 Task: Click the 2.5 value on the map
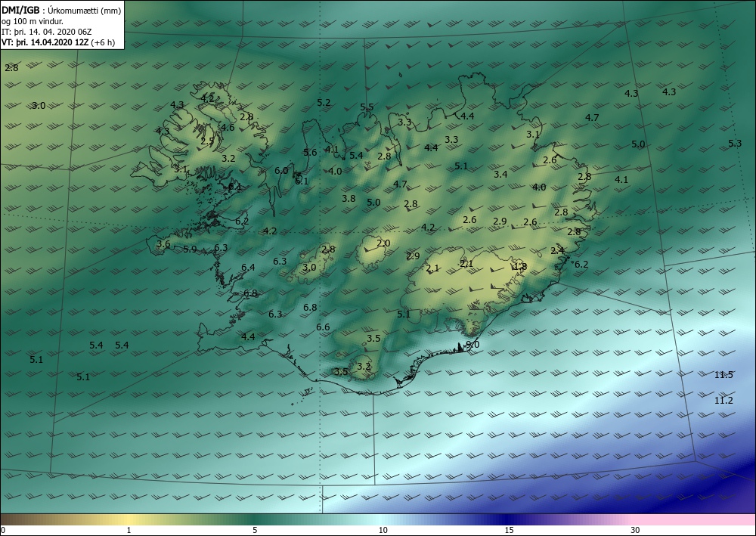(207, 141)
